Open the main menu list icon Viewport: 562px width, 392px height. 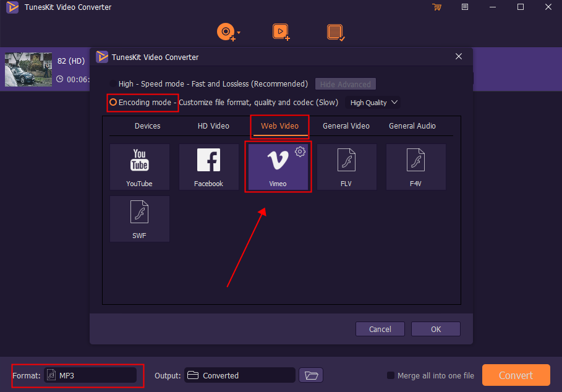tap(465, 7)
